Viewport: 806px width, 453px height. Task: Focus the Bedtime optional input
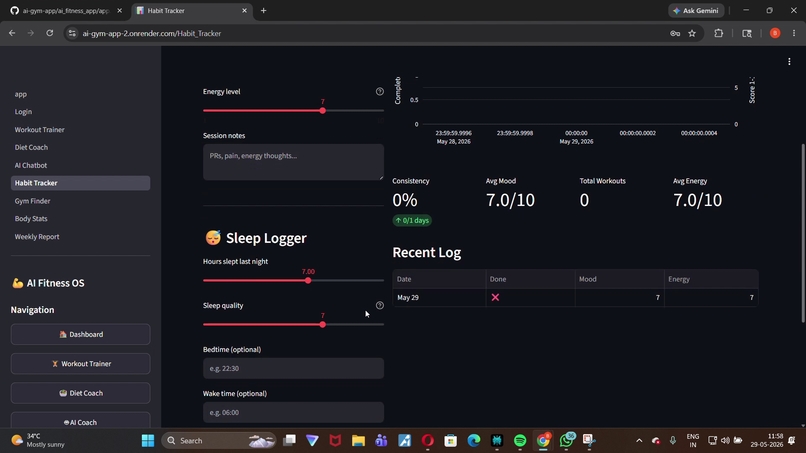[x=293, y=368]
